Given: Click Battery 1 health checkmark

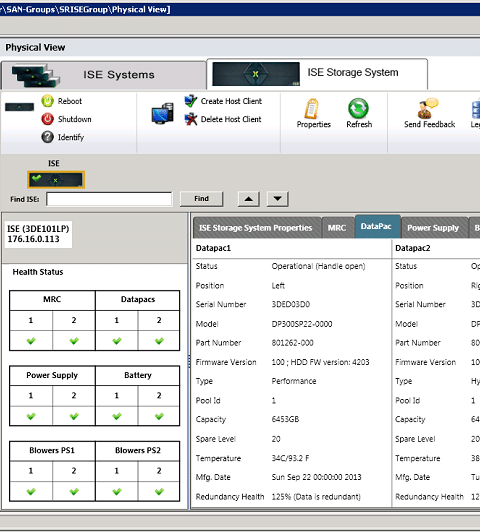Looking at the screenshot, I should 117,416.
